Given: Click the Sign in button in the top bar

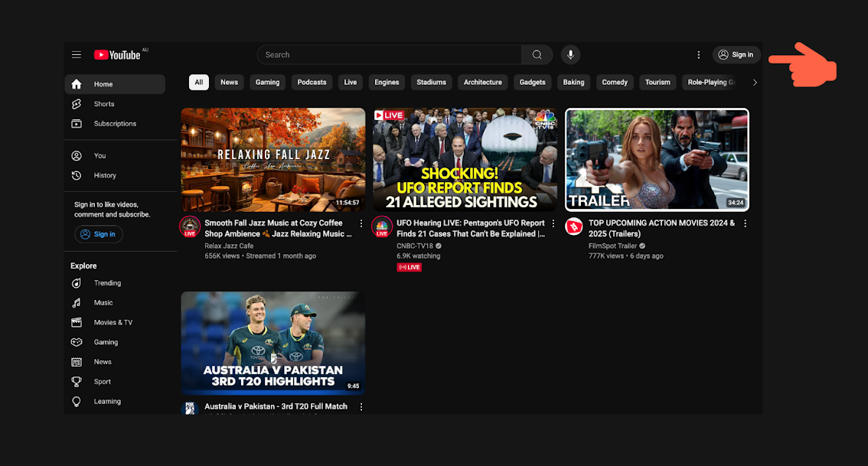Looking at the screenshot, I should click(x=736, y=54).
